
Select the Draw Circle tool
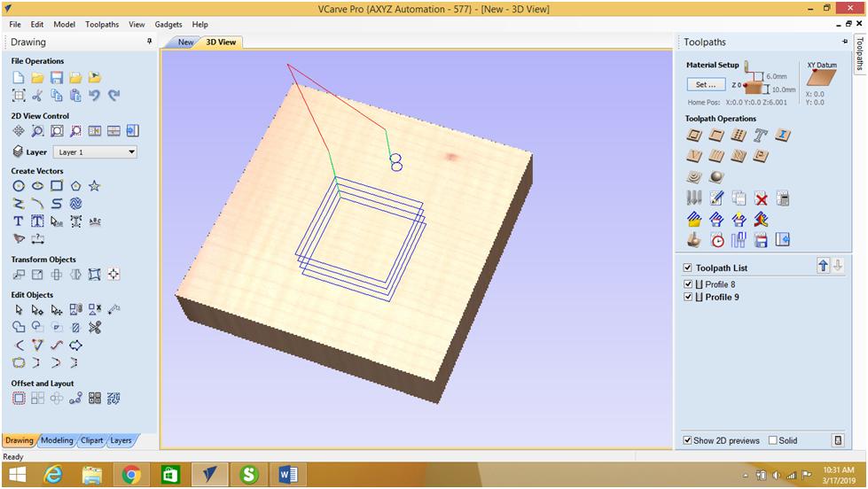[x=19, y=186]
